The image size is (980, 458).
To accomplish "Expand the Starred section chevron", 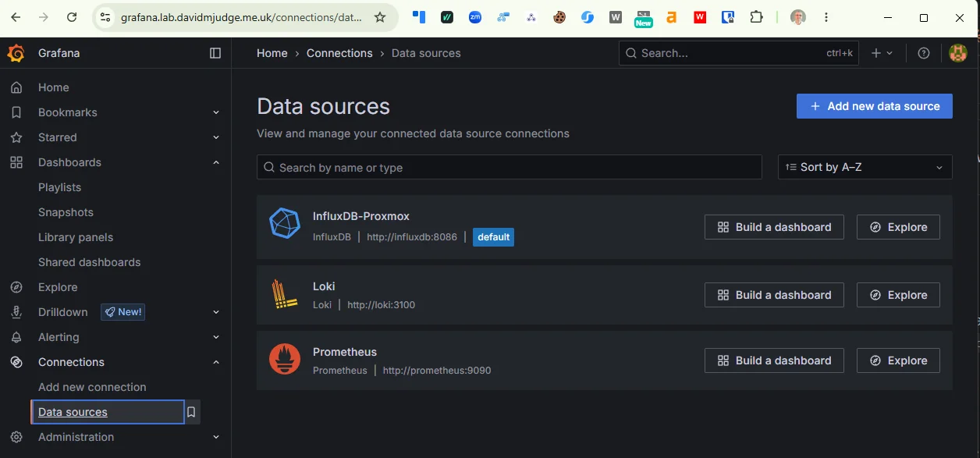I will click(216, 137).
